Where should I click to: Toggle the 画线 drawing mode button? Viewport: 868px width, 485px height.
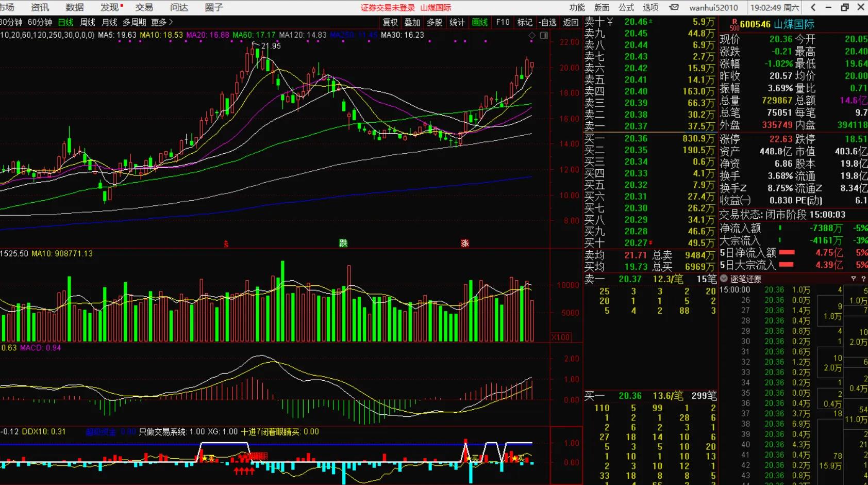480,22
